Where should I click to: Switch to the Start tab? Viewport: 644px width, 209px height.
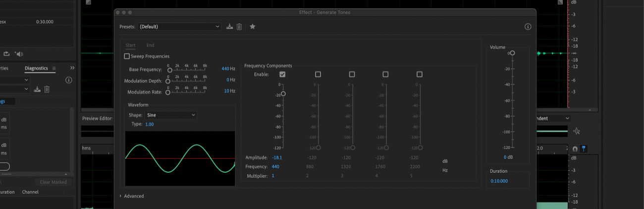pyautogui.click(x=130, y=45)
